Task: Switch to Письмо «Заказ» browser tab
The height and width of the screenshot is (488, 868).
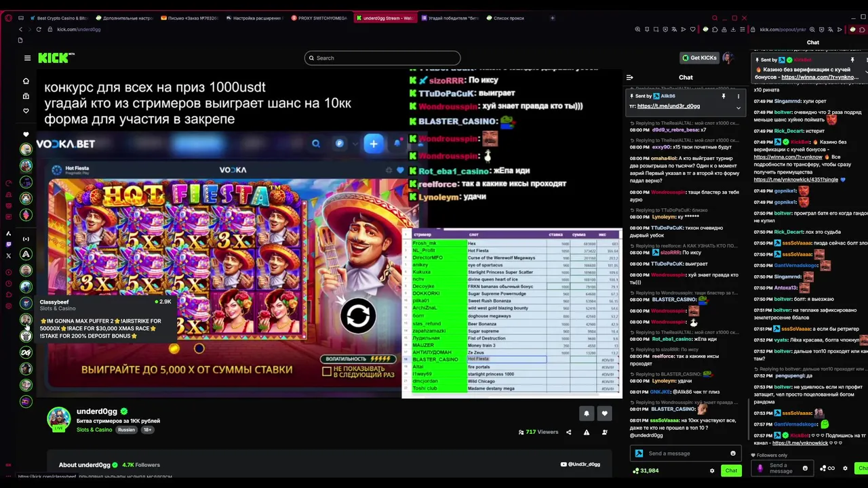Action: click(x=189, y=18)
